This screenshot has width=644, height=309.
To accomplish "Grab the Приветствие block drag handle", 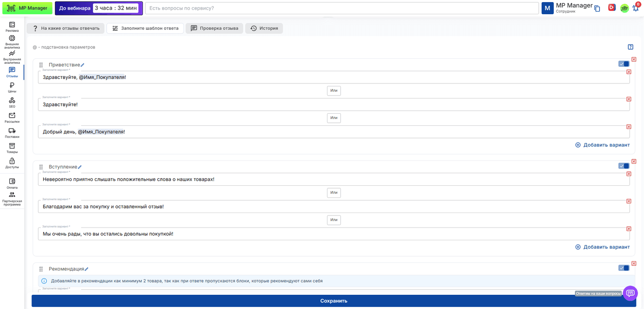I will tap(41, 65).
